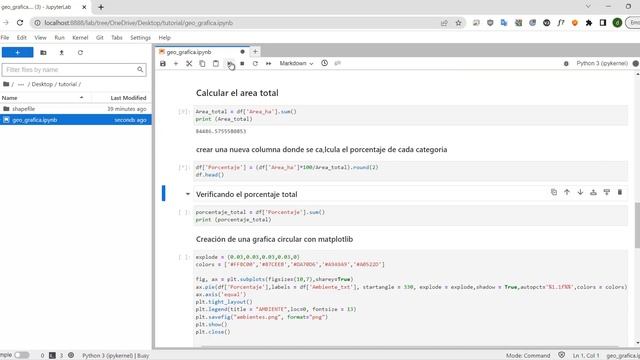Refresh the file browser list
640x360 pixels.
click(80, 53)
